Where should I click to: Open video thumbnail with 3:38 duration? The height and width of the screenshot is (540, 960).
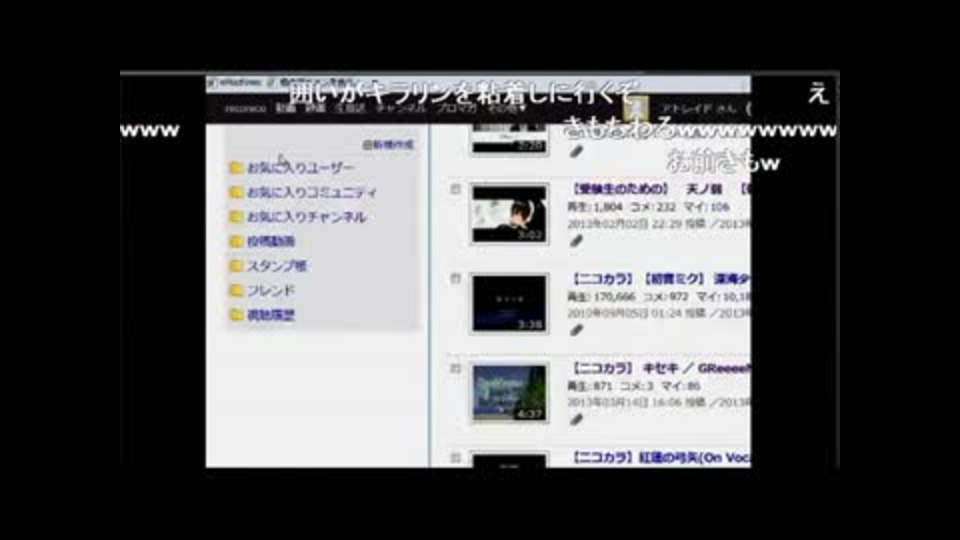coord(509,304)
